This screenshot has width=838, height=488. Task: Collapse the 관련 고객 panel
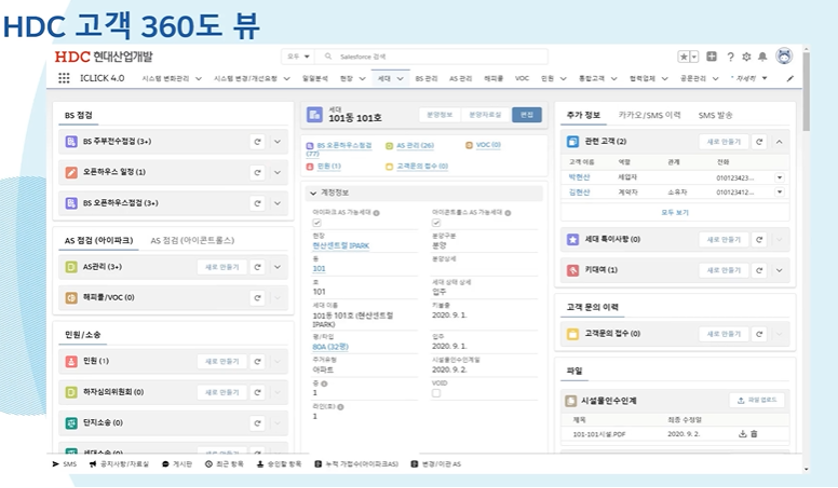coord(779,142)
